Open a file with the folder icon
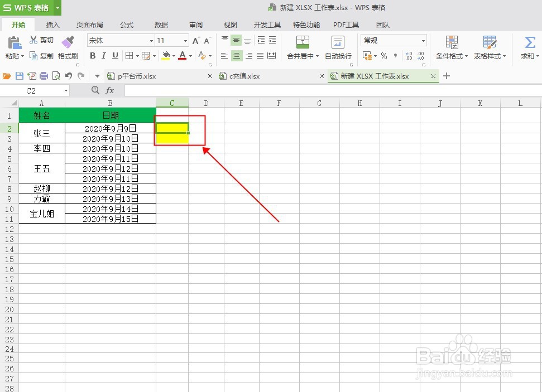 pyautogui.click(x=7, y=76)
